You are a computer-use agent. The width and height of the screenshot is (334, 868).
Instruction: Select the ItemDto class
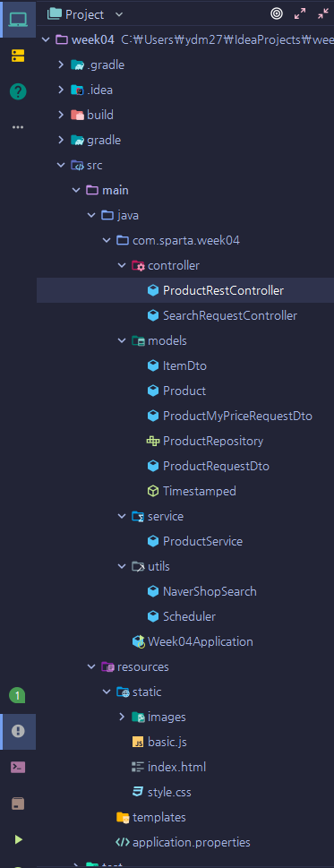(184, 365)
